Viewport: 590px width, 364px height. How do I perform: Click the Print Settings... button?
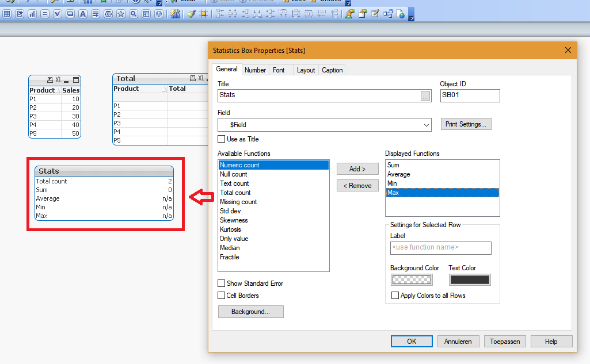(x=466, y=124)
